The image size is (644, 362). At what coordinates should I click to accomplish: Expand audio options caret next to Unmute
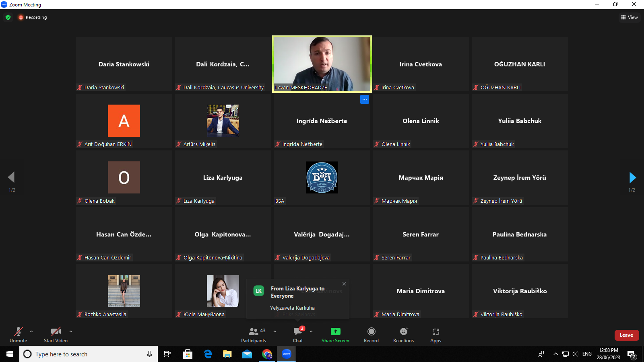click(31, 331)
